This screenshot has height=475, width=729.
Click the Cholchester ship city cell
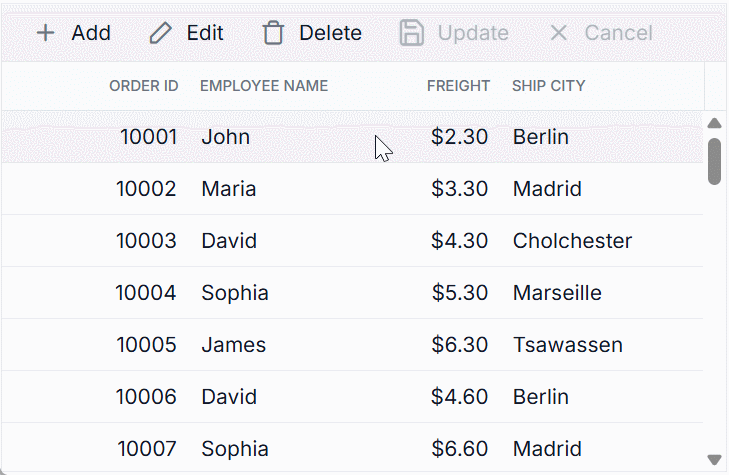pyautogui.click(x=572, y=241)
